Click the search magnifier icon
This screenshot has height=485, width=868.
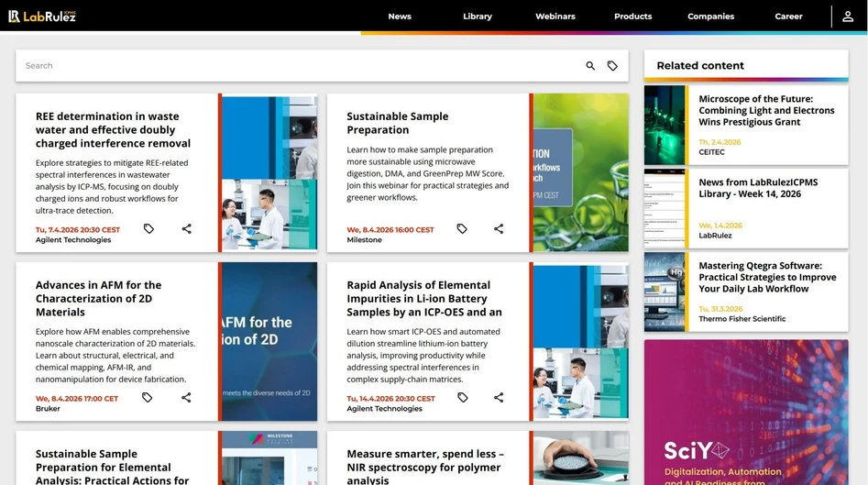point(590,66)
